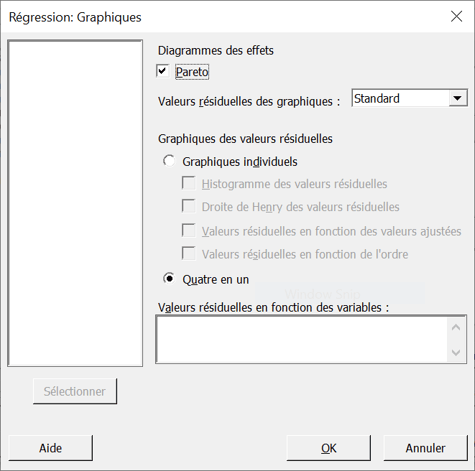Toggle Valeurs résiduelles en fonction des valeurs ajustées
This screenshot has width=475, height=471.
pyautogui.click(x=189, y=231)
